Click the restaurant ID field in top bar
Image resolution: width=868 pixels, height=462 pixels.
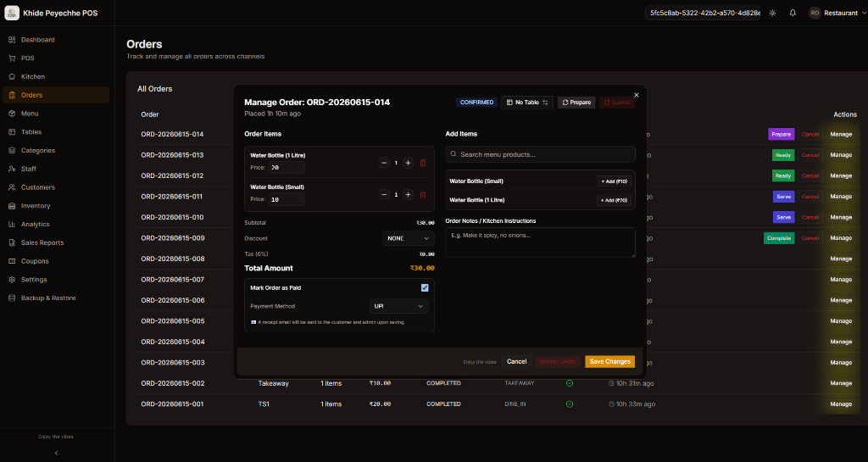pos(703,13)
